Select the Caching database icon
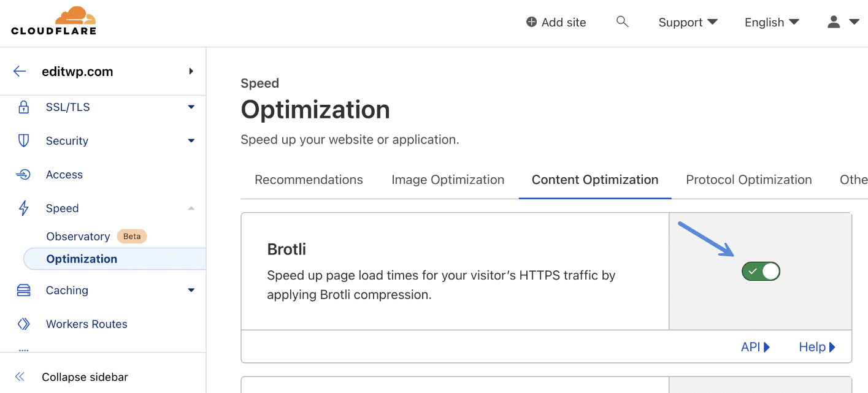Viewport: 868px width, 393px height. point(23,290)
